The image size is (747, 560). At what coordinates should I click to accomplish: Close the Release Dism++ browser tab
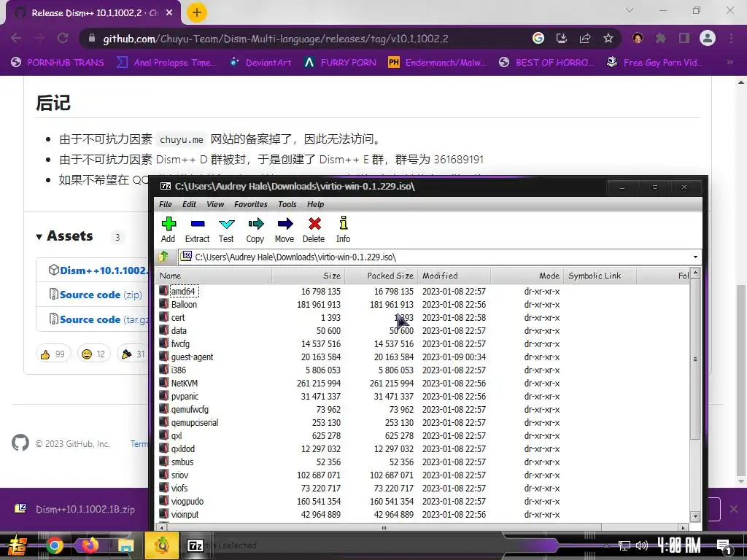click(x=169, y=13)
